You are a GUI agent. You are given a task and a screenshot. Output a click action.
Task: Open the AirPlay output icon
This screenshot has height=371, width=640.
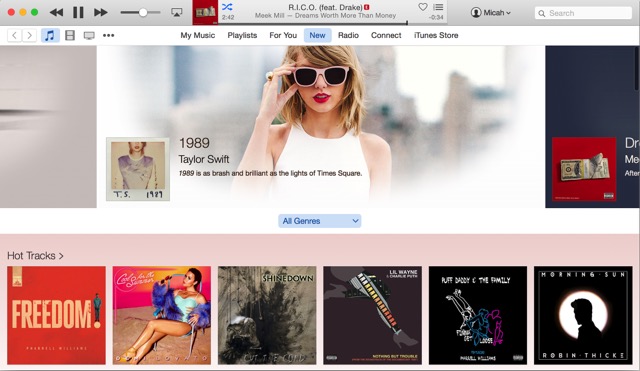pyautogui.click(x=176, y=12)
